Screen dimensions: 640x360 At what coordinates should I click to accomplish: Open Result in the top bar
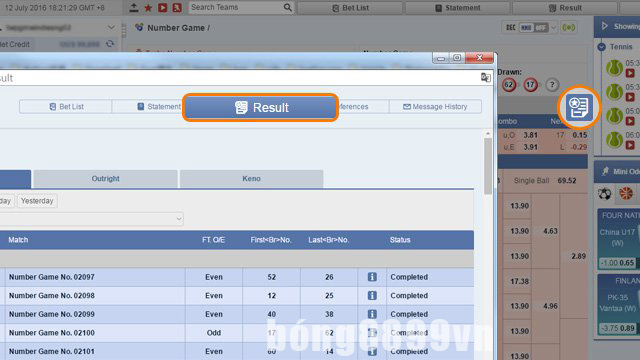(565, 8)
